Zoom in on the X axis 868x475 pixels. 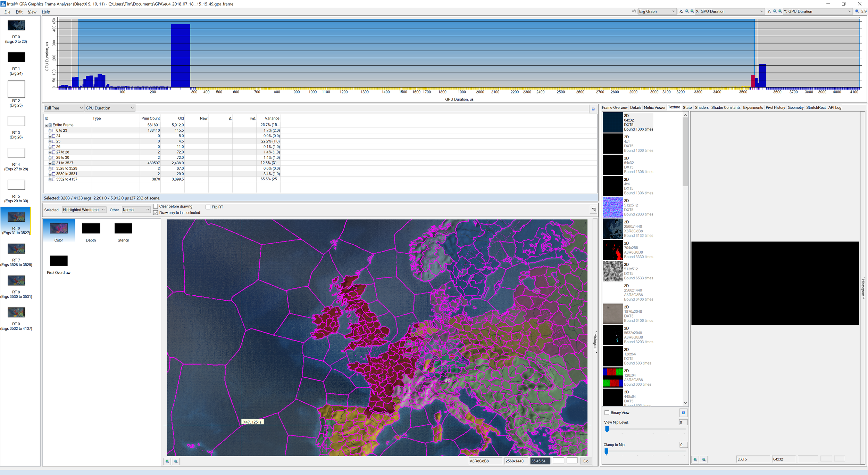click(x=687, y=11)
